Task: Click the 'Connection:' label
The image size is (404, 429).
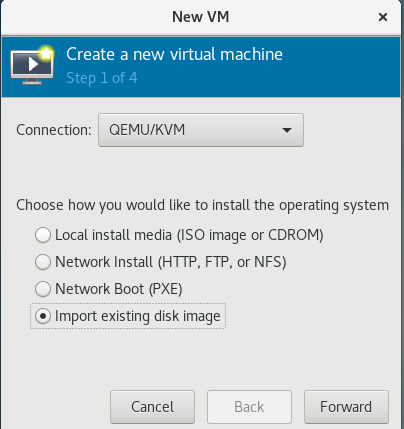Action: pyautogui.click(x=54, y=130)
